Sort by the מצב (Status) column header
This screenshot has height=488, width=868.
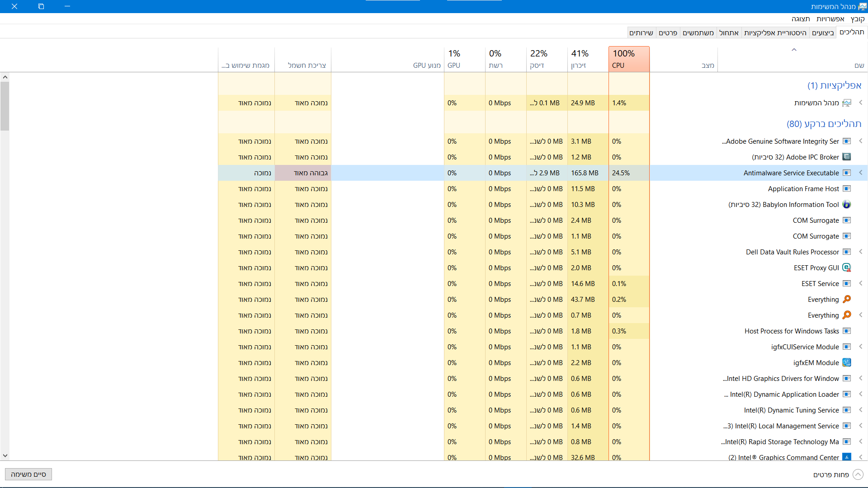(x=684, y=59)
